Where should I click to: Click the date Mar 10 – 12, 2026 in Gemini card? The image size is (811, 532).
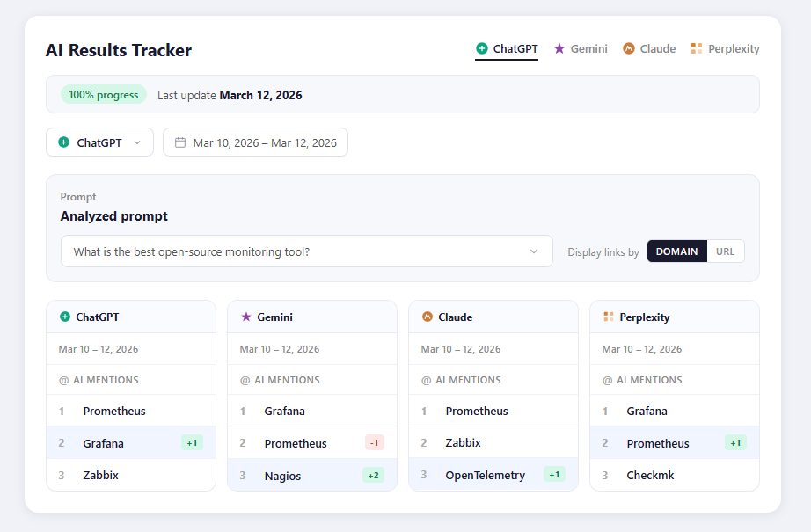[x=280, y=349]
